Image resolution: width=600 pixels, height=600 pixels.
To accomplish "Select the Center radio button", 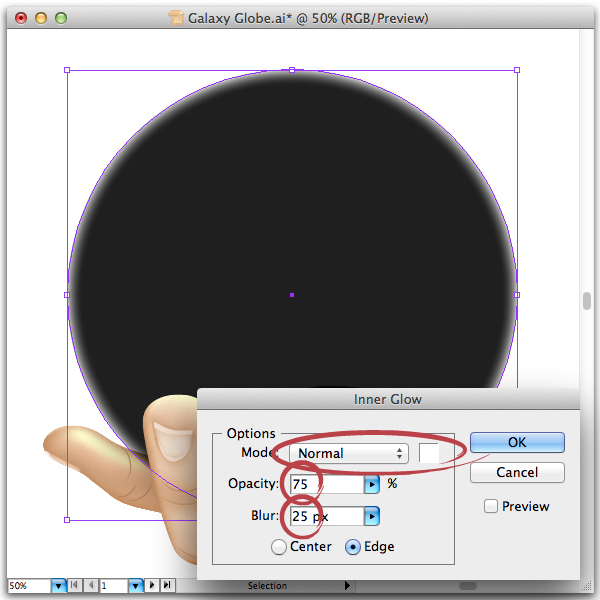I will coord(279,547).
